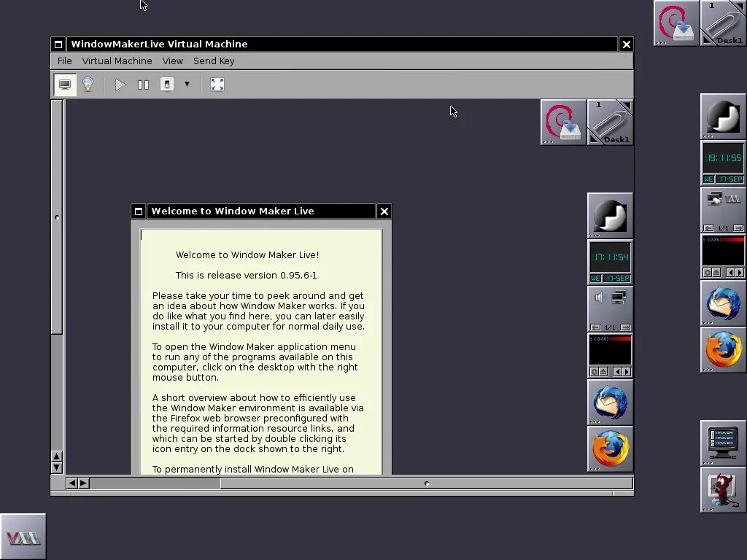Click the eject button on host i386 dockapp
747x560 pixels.
click(716, 273)
